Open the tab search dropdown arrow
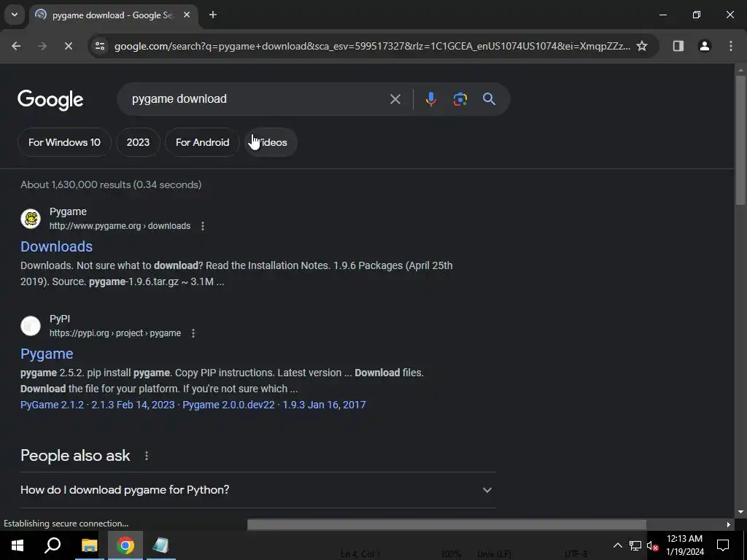This screenshot has width=747, height=560. [x=15, y=15]
